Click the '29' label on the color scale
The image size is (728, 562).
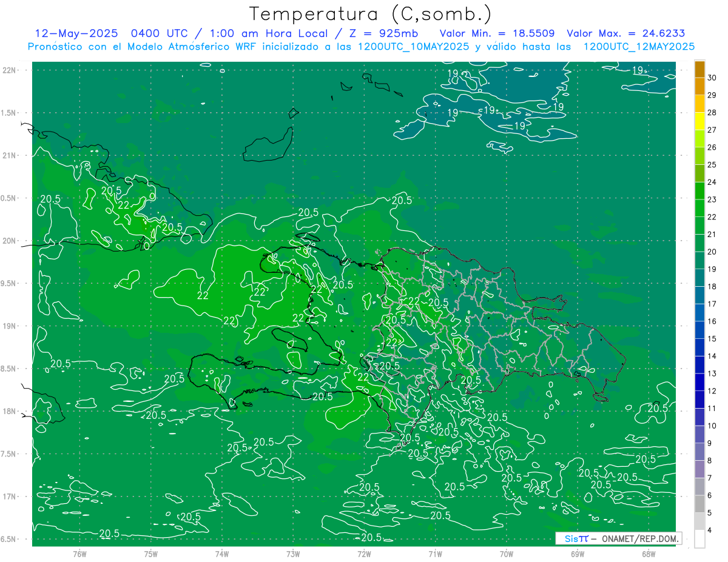712,95
